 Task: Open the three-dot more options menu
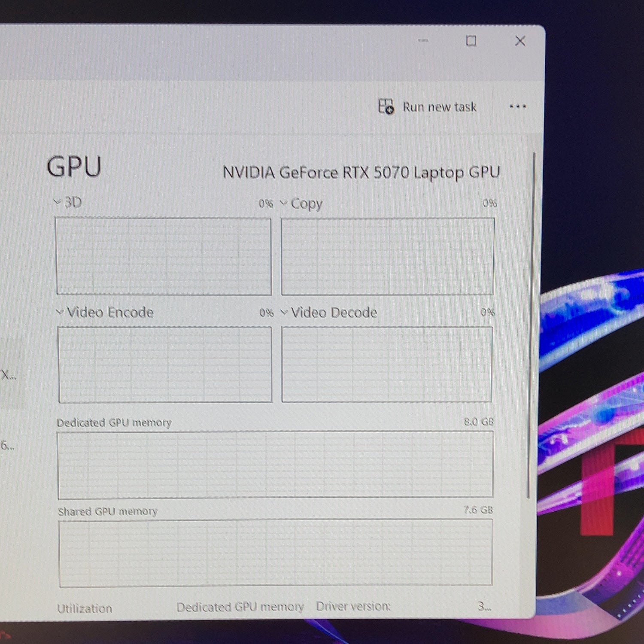click(517, 106)
